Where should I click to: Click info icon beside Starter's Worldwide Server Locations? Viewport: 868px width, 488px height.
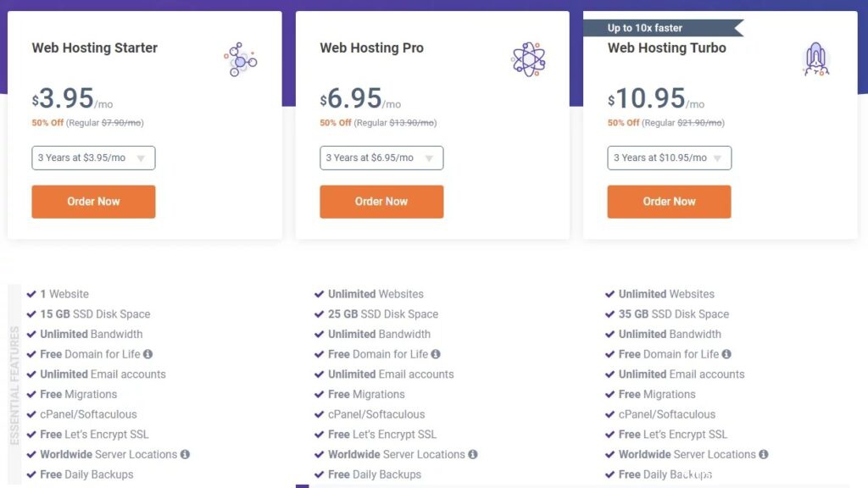tap(185, 454)
